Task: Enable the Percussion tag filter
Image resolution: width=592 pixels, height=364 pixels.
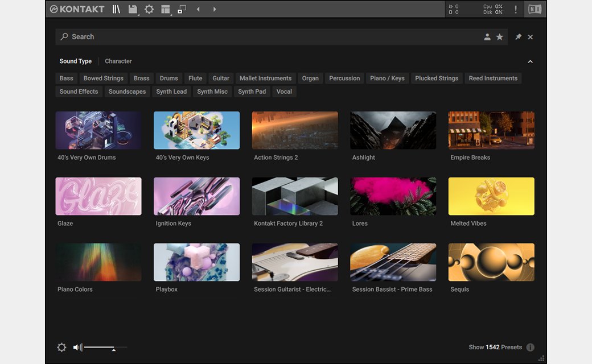Action: point(344,78)
